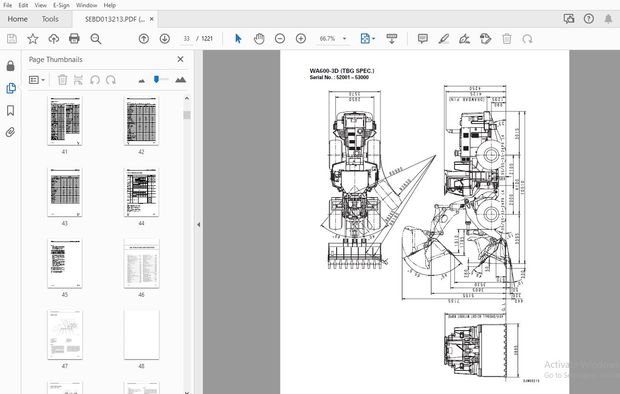This screenshot has width=620, height=394.
Task: Close the SEBD013213.PDF tab
Action: [151, 19]
